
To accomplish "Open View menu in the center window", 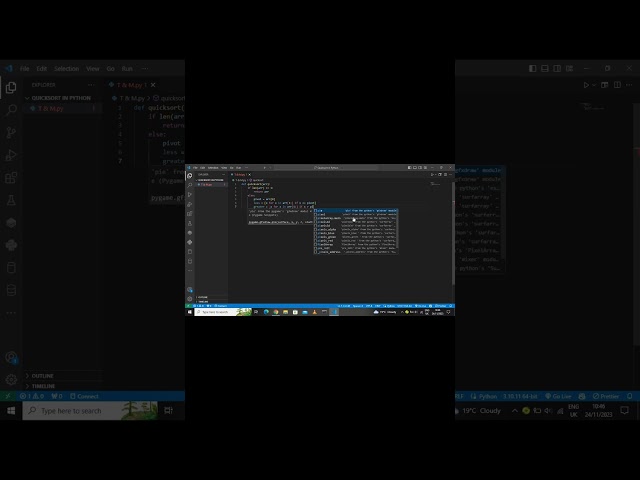I will click(224, 168).
